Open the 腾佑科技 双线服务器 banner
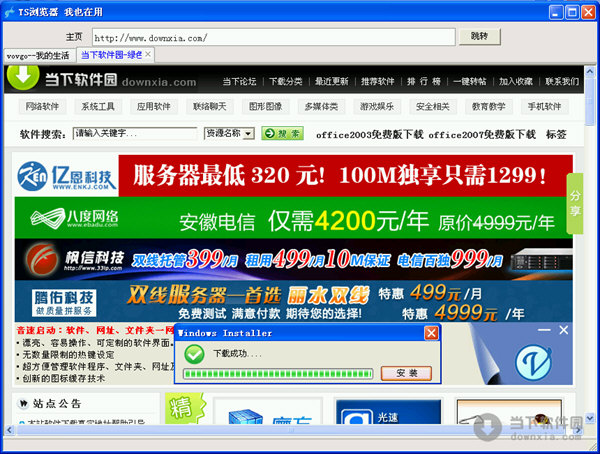Viewport: 600px width, 454px height. [293, 301]
